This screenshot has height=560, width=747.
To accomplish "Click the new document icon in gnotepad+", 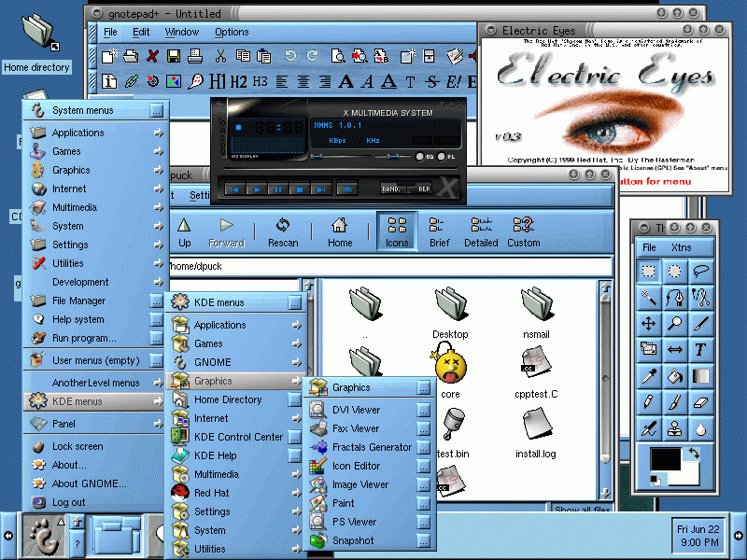I will (109, 56).
